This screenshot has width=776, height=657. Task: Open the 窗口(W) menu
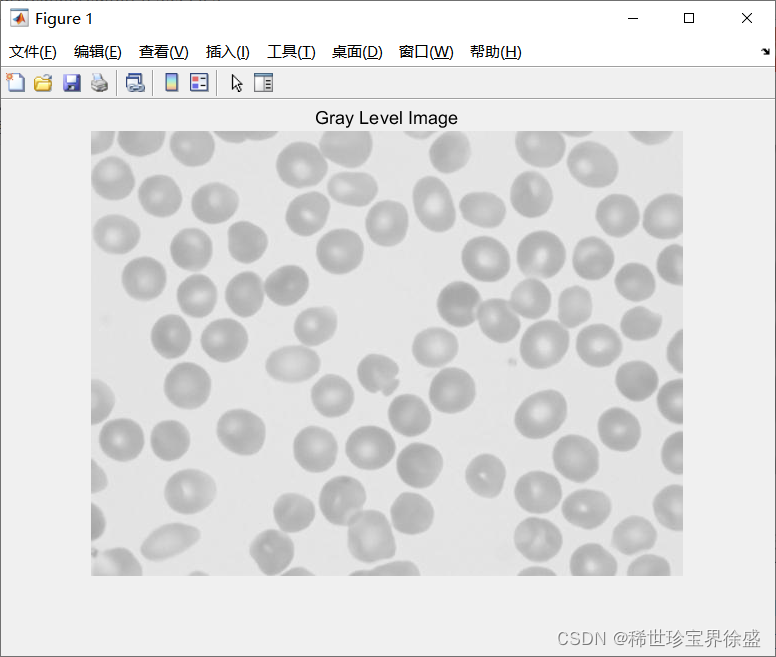pyautogui.click(x=426, y=52)
